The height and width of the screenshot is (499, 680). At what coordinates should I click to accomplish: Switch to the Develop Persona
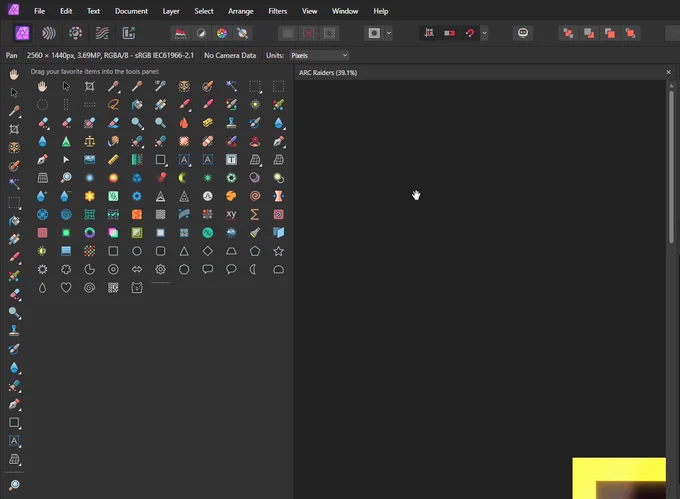click(75, 33)
